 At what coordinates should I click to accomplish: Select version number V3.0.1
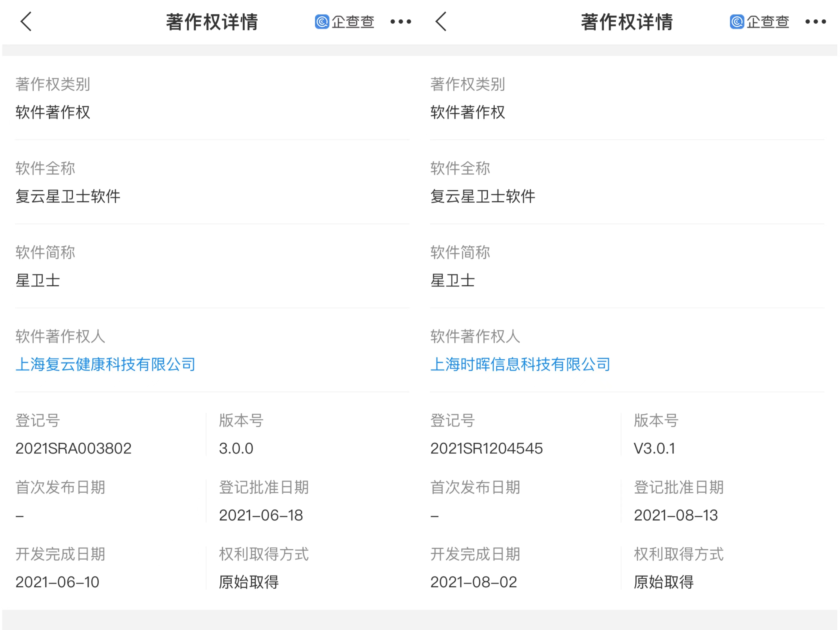coord(654,448)
